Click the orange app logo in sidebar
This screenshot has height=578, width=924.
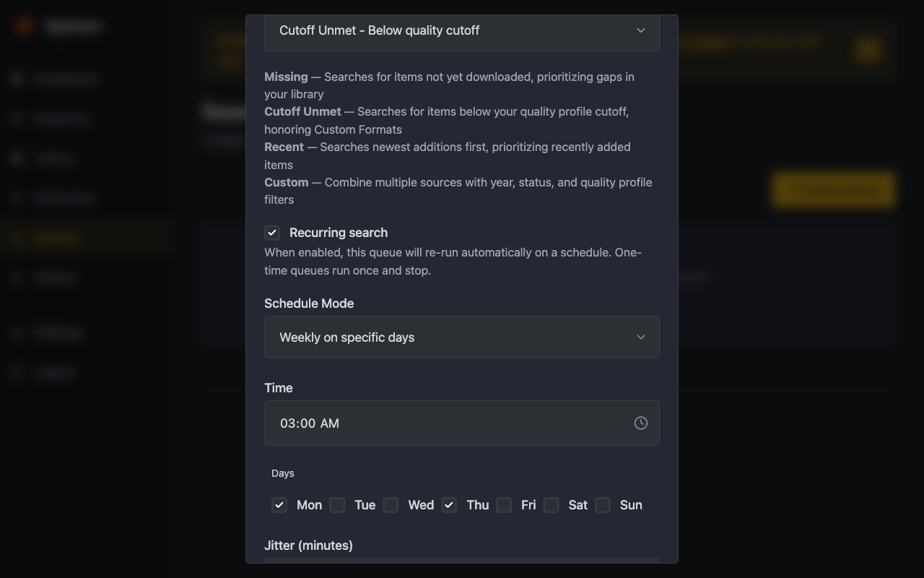25,26
